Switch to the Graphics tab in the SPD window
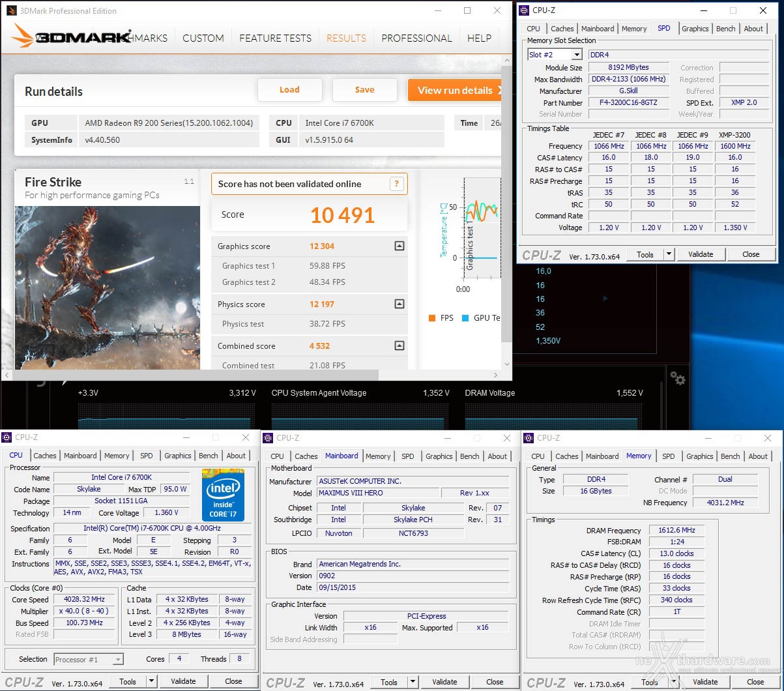The width and height of the screenshot is (784, 691). tap(695, 29)
